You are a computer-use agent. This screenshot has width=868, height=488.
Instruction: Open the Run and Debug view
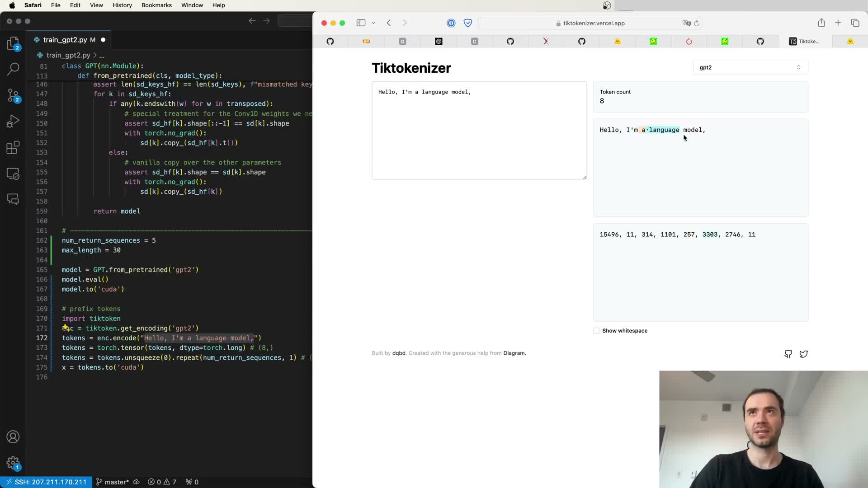(13, 121)
